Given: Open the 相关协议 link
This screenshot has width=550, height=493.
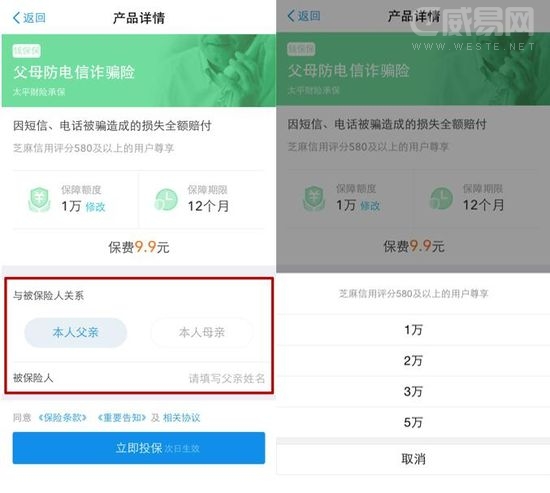Looking at the screenshot, I should click(182, 418).
